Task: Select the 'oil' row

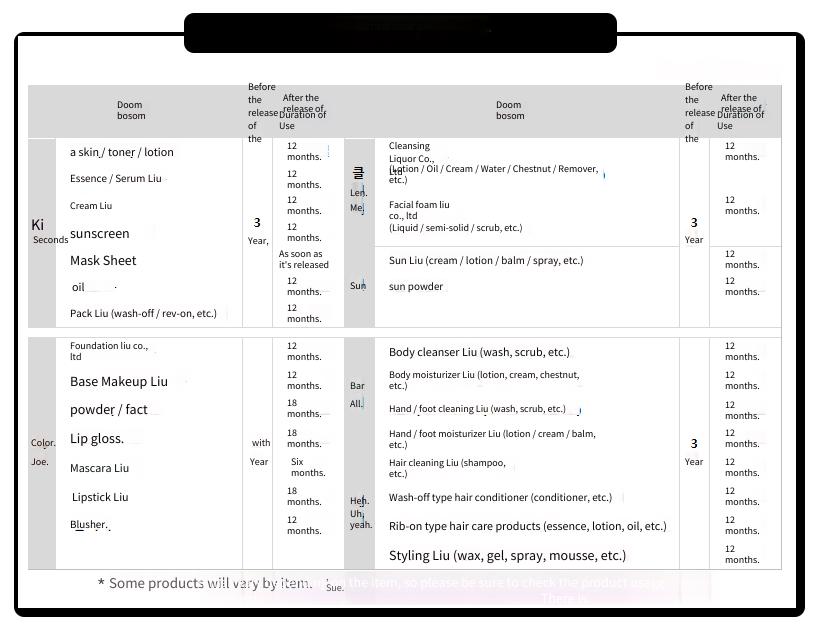Action: (78, 287)
